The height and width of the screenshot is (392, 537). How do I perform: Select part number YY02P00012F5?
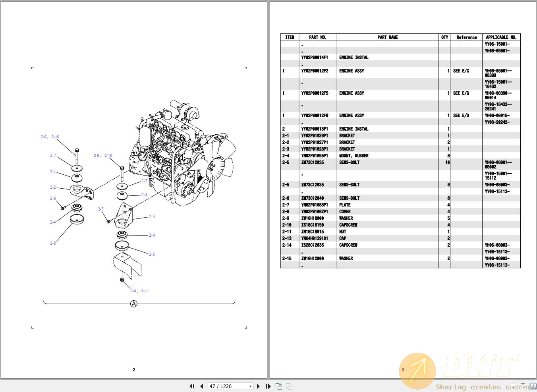(315, 93)
